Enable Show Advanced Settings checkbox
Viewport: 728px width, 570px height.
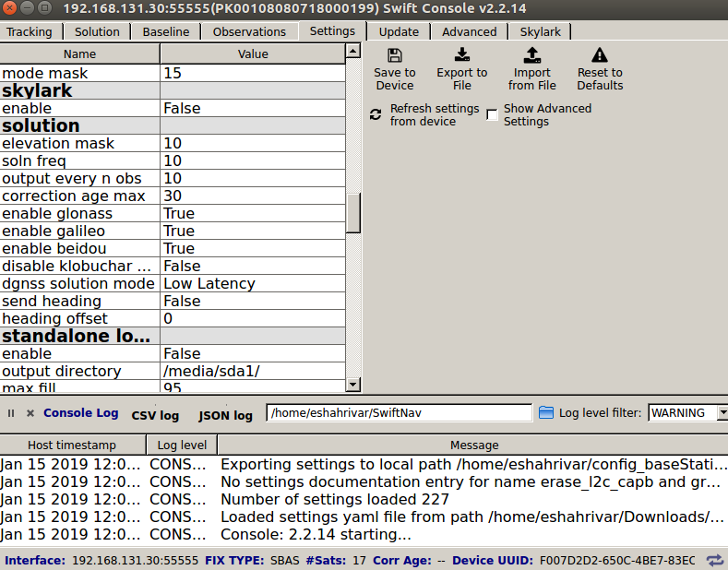pyautogui.click(x=493, y=115)
